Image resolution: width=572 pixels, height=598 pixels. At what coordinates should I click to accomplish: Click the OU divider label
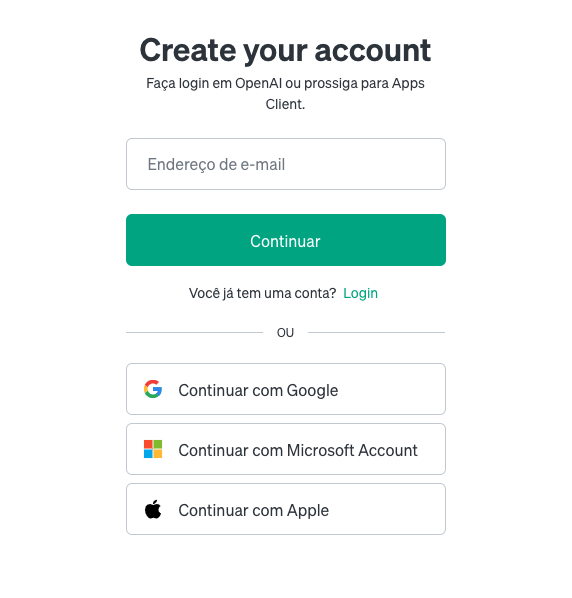(x=285, y=333)
